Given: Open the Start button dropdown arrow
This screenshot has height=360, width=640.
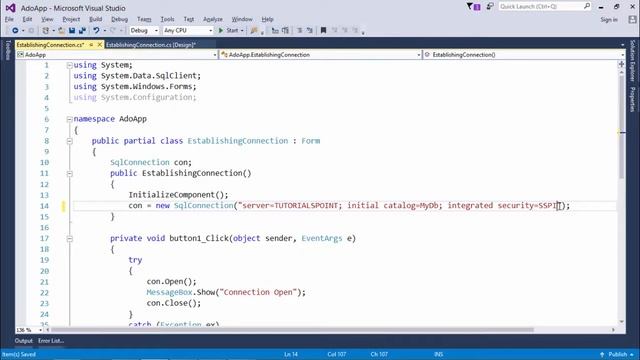Looking at the screenshot, I should [x=242, y=31].
